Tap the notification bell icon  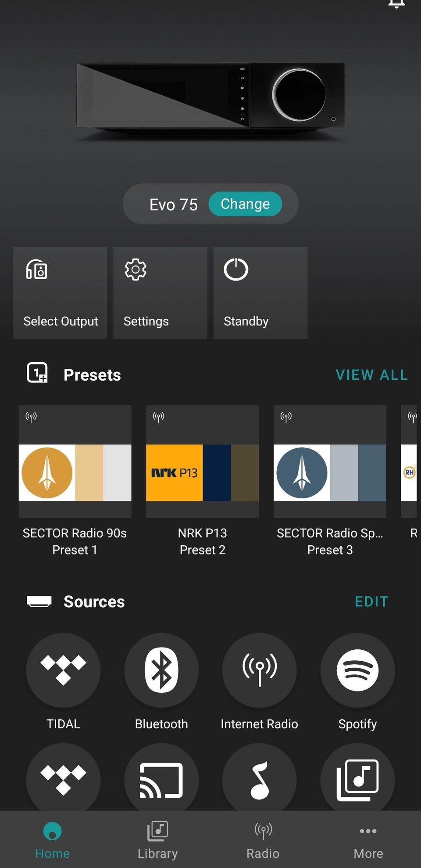tap(396, 4)
